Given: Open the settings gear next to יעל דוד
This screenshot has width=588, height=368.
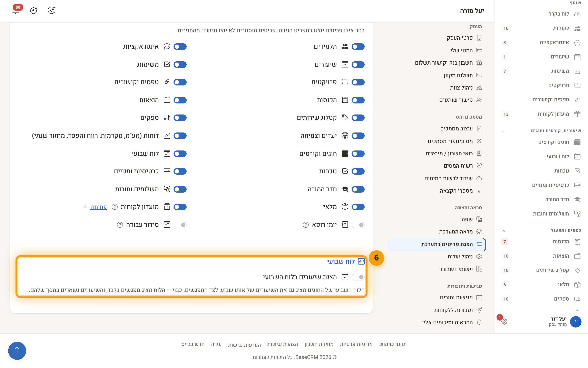Looking at the screenshot, I should (504, 322).
